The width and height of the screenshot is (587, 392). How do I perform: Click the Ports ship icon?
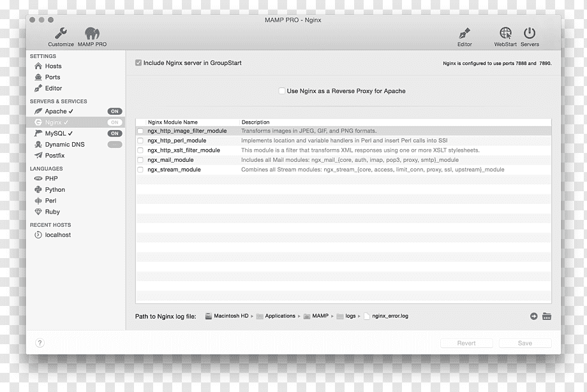click(38, 77)
